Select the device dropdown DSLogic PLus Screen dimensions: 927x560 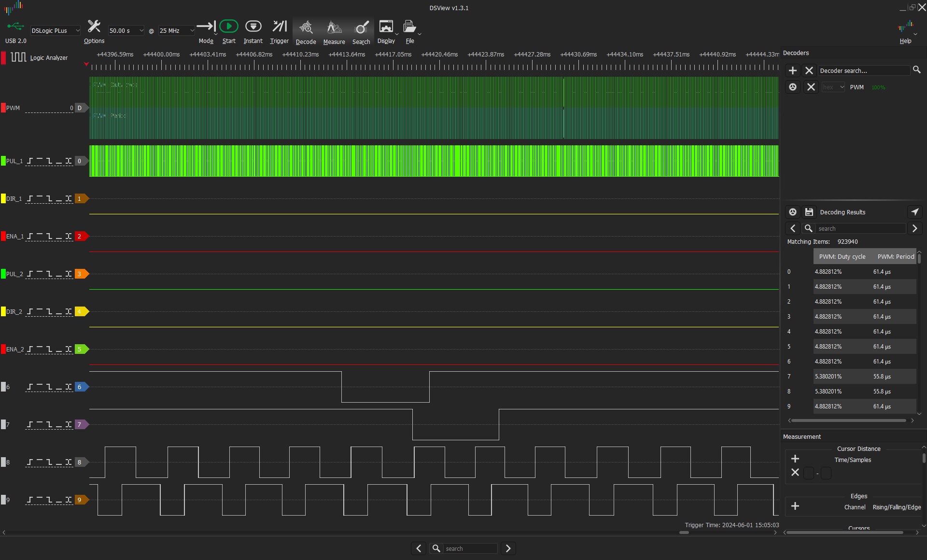[55, 30]
